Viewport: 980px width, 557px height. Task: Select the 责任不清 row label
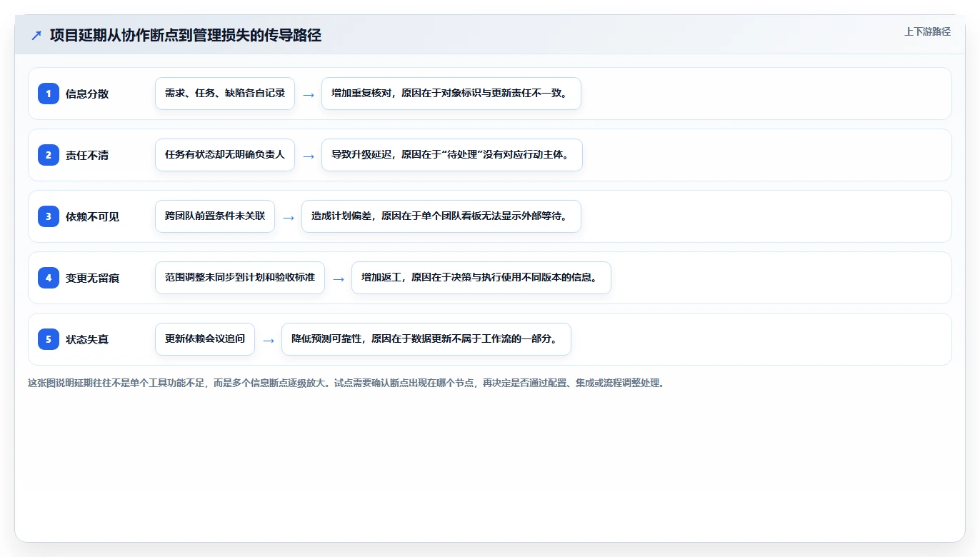[87, 155]
